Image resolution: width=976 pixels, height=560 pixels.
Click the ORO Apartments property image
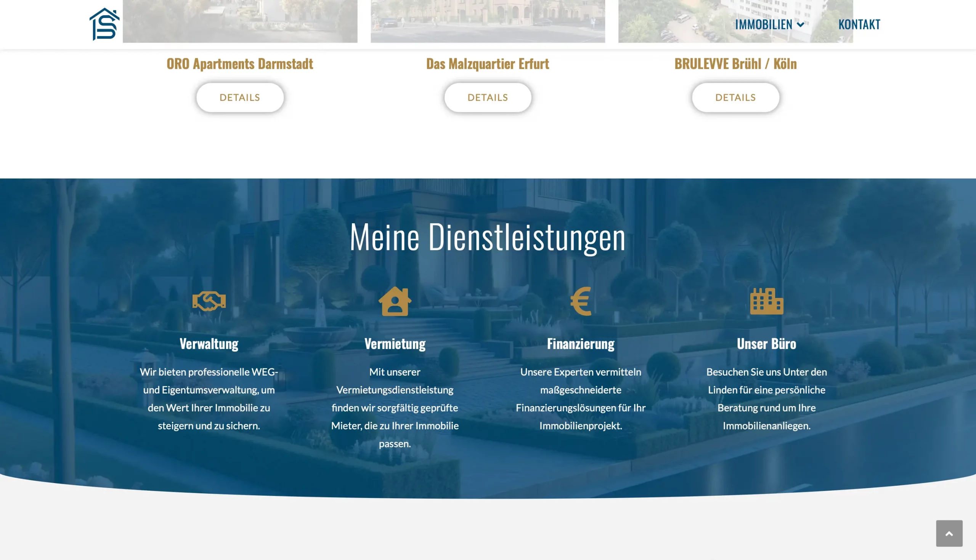point(240,21)
